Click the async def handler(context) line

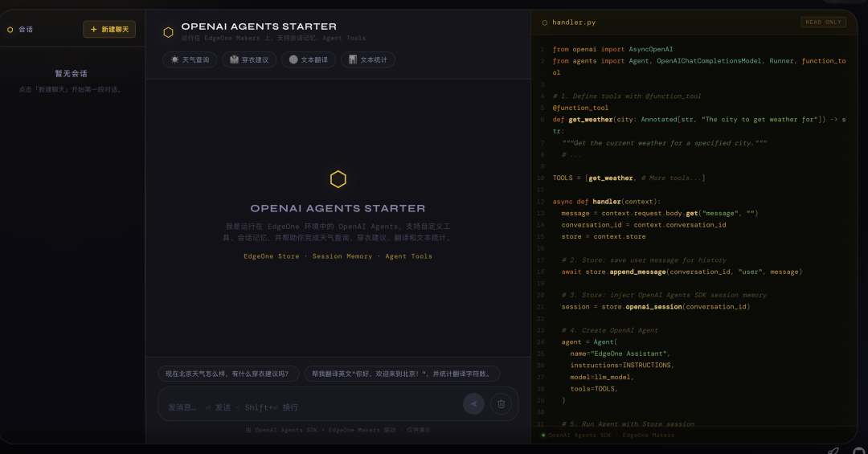[607, 202]
